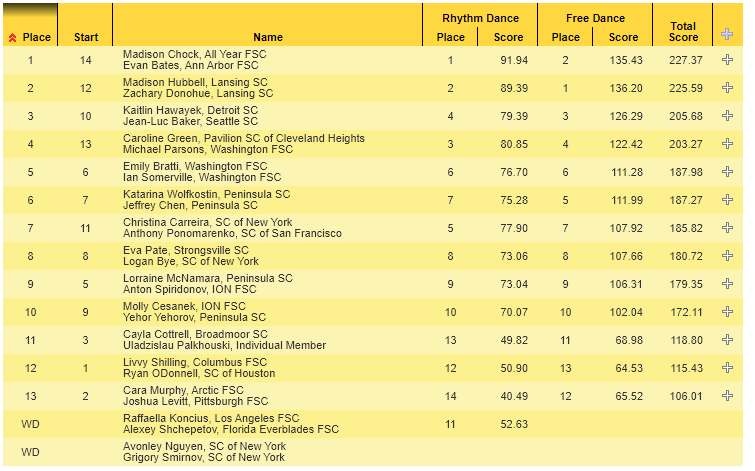This screenshot has width=755, height=471.
Task: Open plus icon in Molly Cesanek row
Action: pyautogui.click(x=727, y=312)
